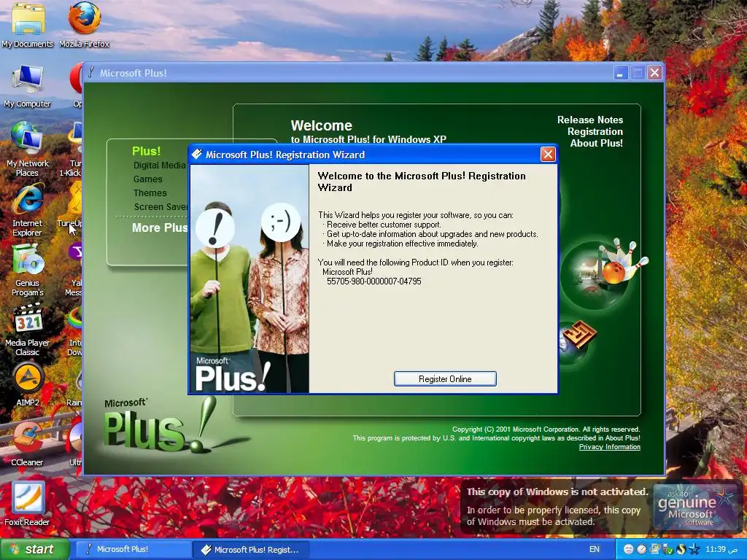
Task: Click the Register Online button
Action: point(445,379)
